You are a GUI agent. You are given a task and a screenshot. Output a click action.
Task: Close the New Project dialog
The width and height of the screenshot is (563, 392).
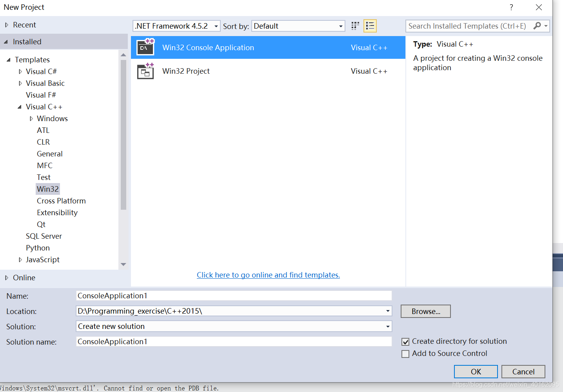pos(539,7)
